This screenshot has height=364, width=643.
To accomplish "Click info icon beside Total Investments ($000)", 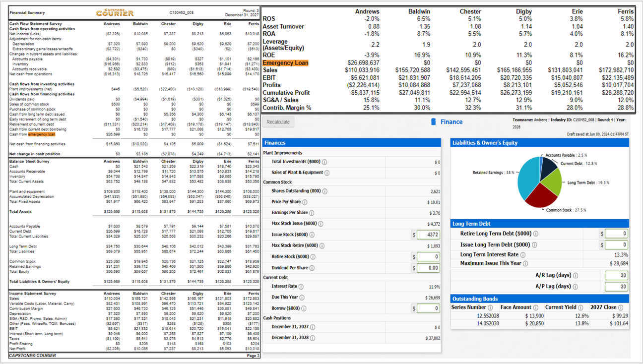I will 324,162.
